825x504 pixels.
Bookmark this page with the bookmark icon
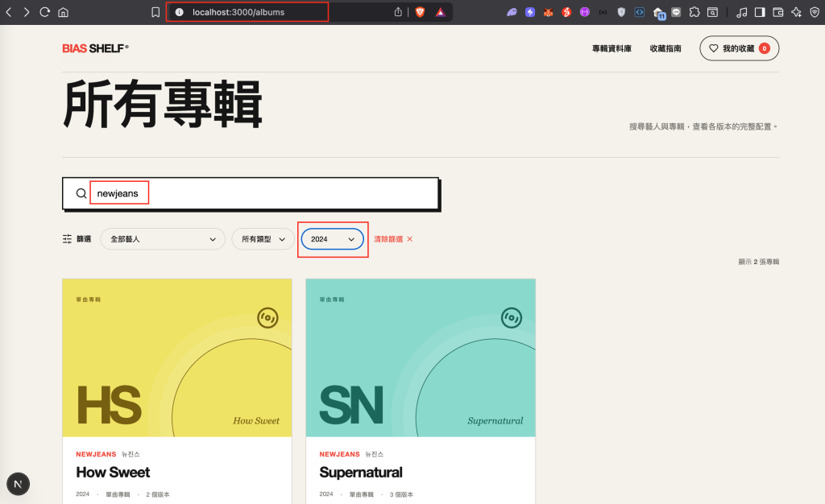155,12
